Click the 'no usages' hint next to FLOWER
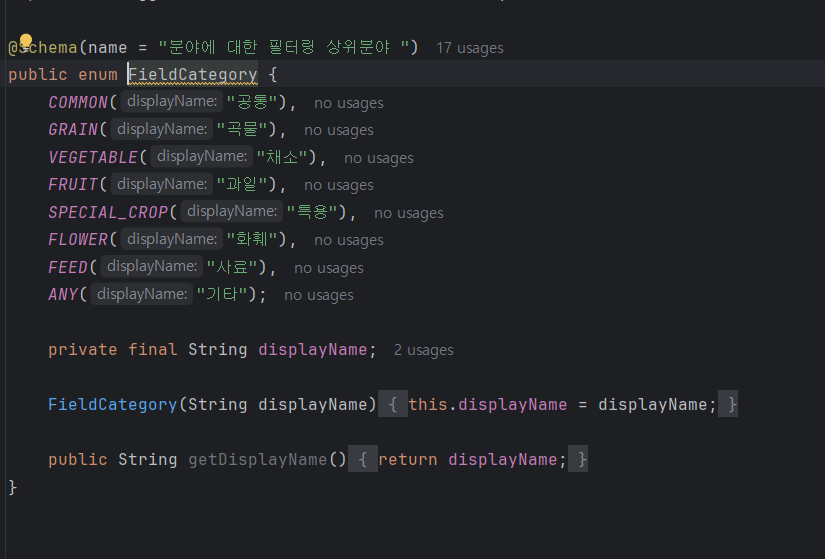The image size is (825, 559). 348,240
